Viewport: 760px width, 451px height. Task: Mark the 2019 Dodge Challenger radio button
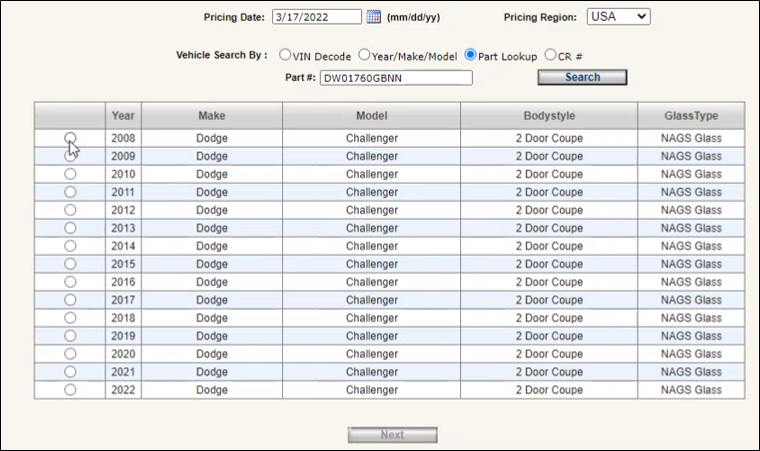click(x=70, y=336)
